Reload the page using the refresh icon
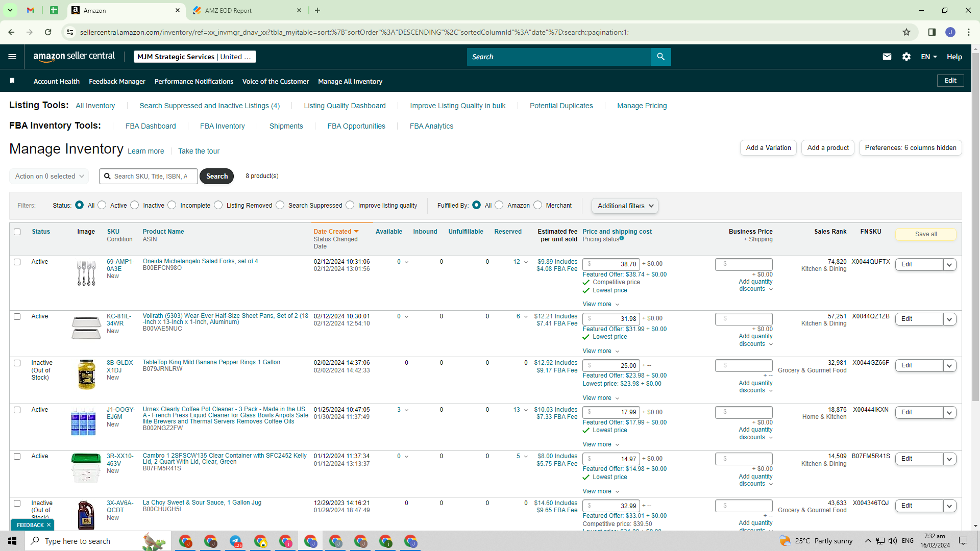The height and width of the screenshot is (551, 980). coord(48,32)
